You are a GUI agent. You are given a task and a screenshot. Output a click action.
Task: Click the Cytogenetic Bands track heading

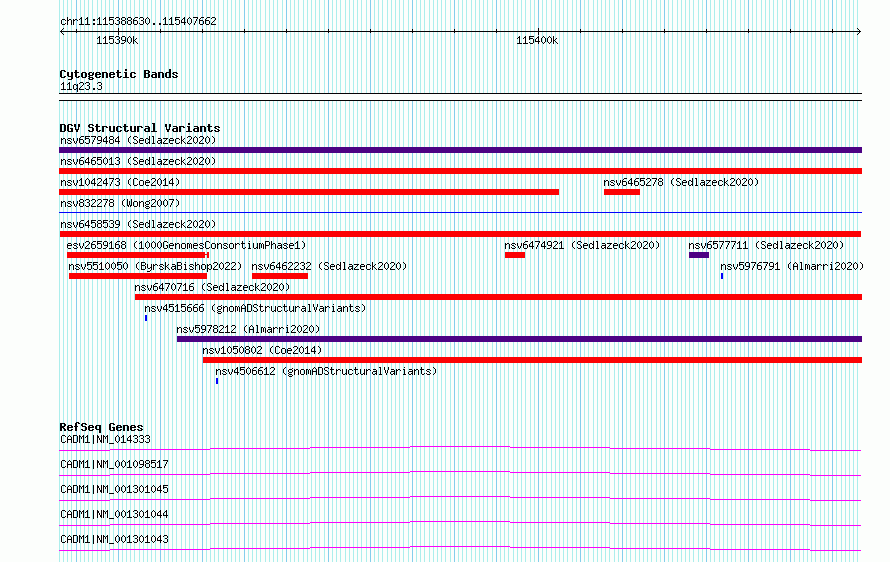click(119, 74)
